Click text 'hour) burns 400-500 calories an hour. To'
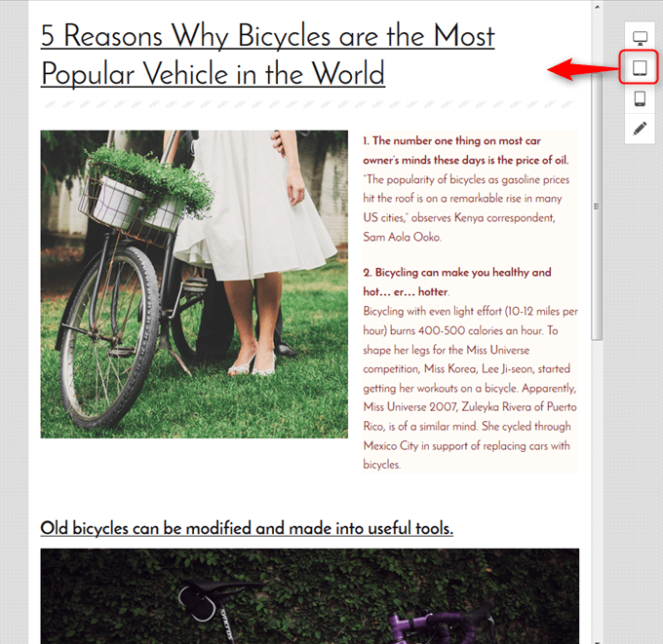This screenshot has height=644, width=663. coord(460,330)
